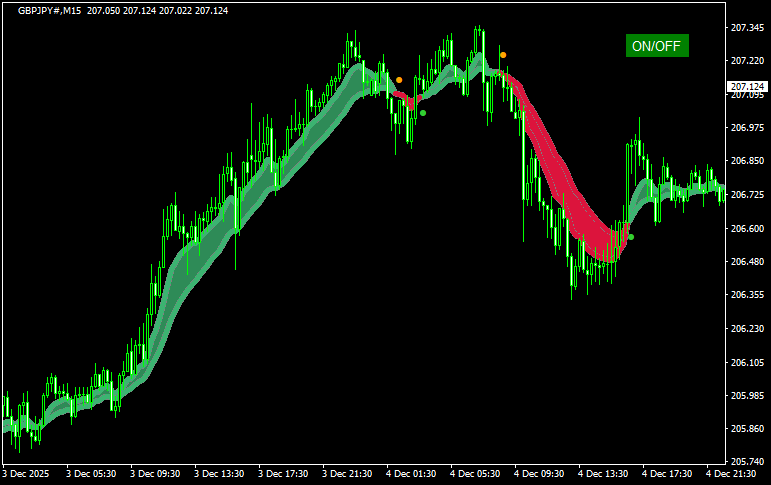Click the 207.345 price scale label
771x485 pixels.
tap(745, 28)
